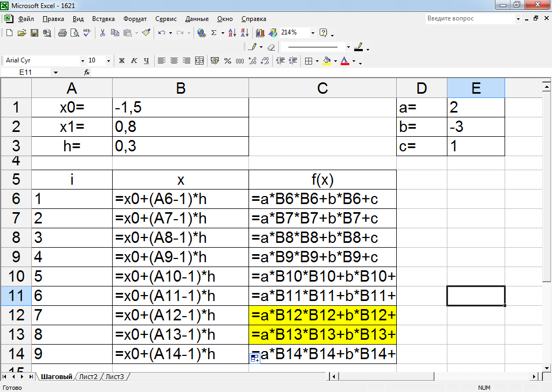Open the Name Box dropdown arrow
552x392 pixels.
pos(56,73)
